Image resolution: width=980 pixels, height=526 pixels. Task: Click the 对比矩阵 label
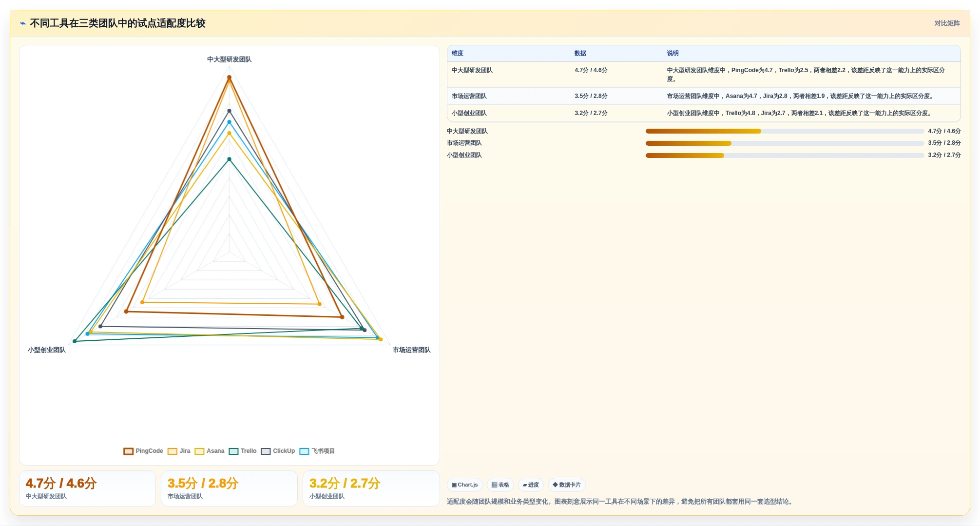coord(947,23)
